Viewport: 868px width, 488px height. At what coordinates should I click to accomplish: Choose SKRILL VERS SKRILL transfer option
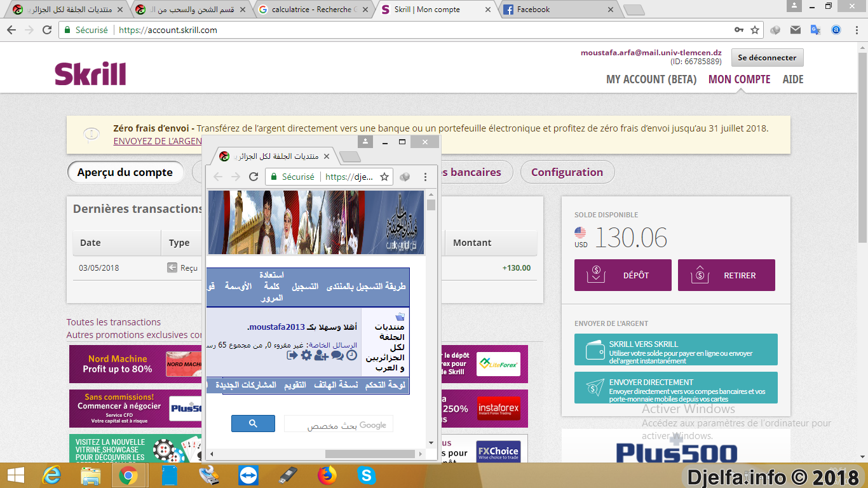tap(676, 349)
